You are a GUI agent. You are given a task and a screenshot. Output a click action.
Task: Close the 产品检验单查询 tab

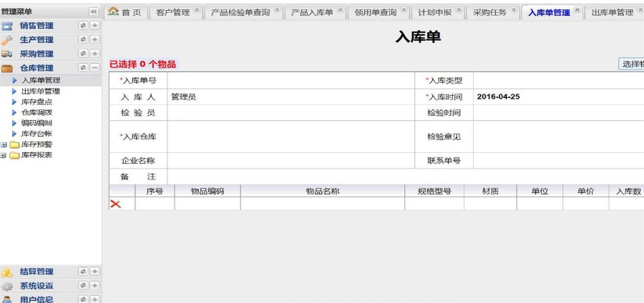coord(277,10)
